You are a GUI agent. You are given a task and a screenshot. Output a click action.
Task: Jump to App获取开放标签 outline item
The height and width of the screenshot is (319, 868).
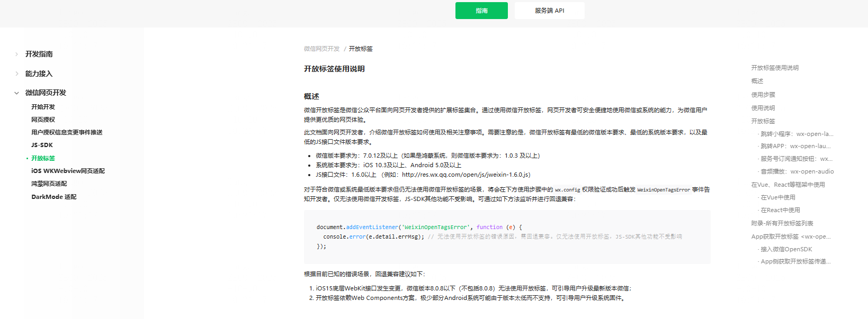tap(791, 236)
